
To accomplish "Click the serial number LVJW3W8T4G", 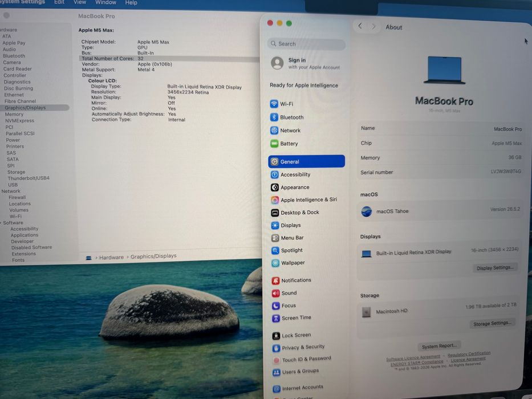I will pyautogui.click(x=506, y=172).
